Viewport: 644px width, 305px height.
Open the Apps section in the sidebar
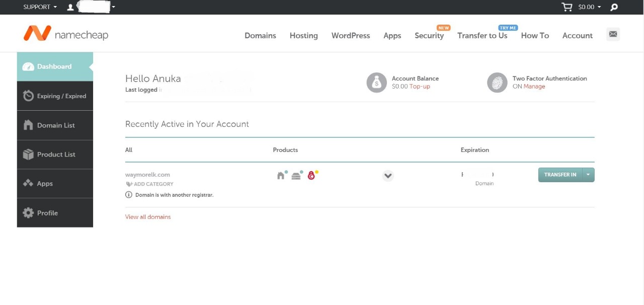pos(55,184)
